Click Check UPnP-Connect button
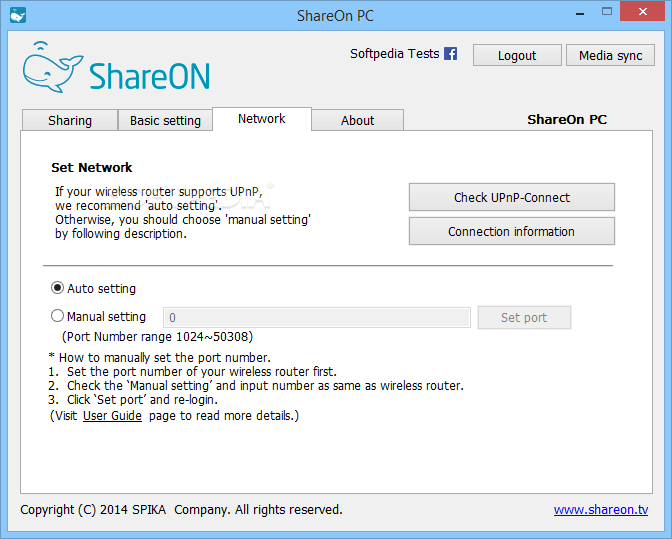The width and height of the screenshot is (672, 539). (512, 197)
